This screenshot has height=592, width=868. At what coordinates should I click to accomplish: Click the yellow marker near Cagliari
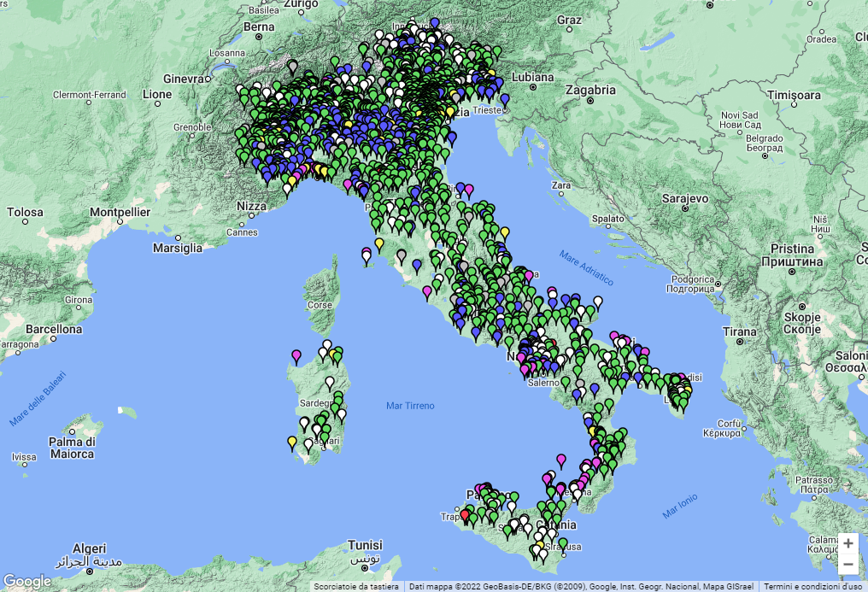292,441
